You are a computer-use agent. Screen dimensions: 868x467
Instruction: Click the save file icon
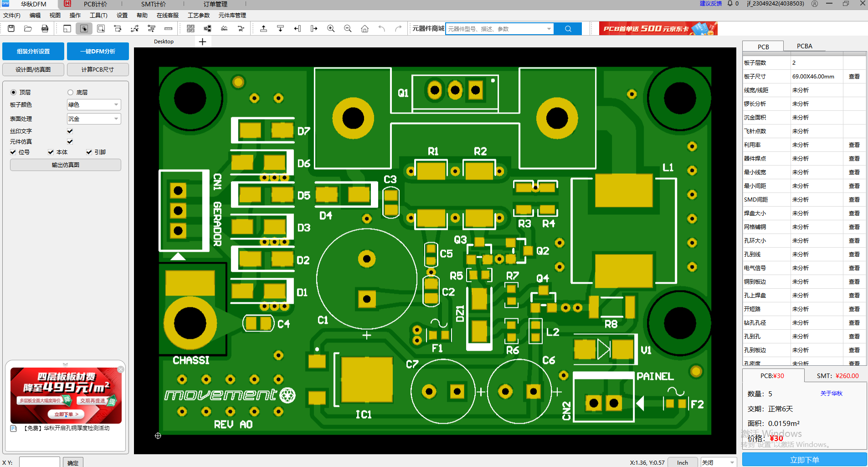tap(11, 29)
